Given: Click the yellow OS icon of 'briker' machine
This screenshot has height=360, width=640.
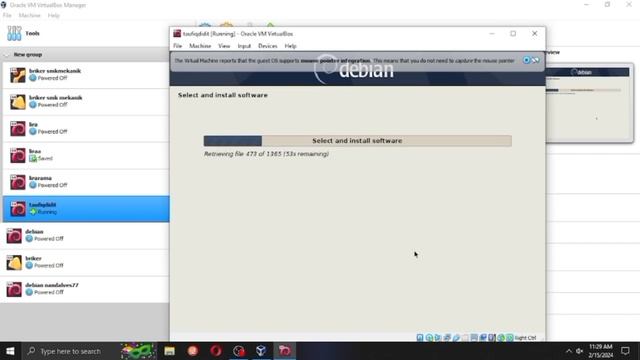Looking at the screenshot, I should 14,262.
